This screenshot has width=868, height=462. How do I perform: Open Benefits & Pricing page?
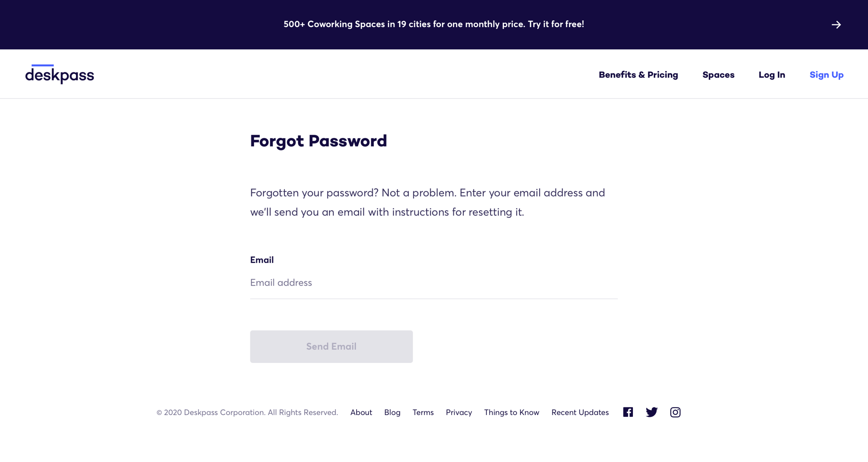coord(638,75)
